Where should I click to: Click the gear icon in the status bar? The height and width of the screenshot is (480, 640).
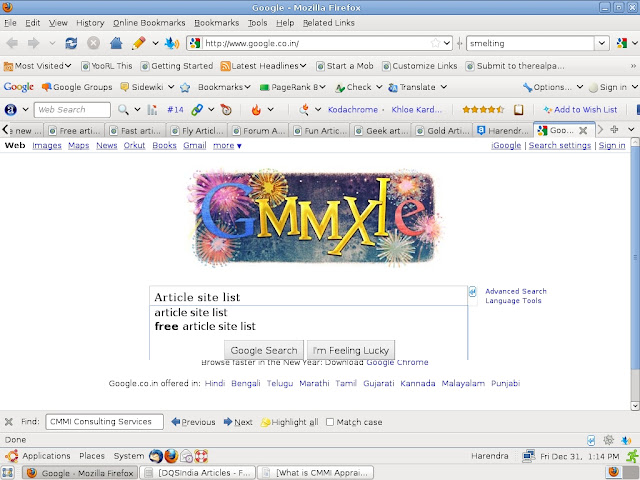(609, 440)
